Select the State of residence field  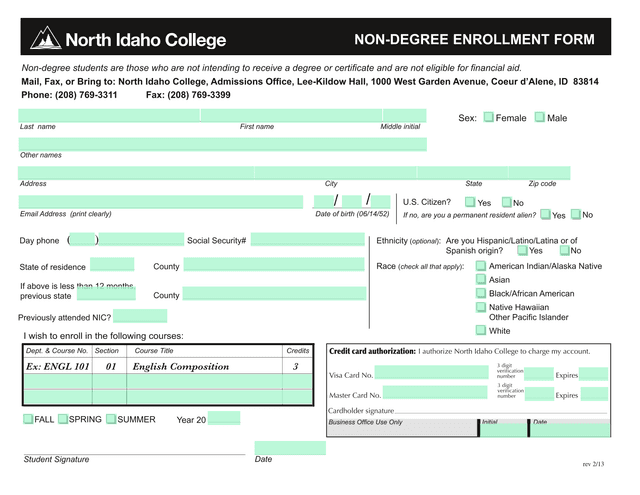click(x=112, y=264)
